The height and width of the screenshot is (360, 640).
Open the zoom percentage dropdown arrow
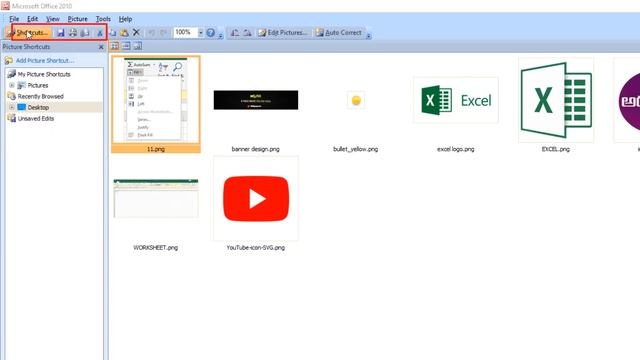(x=200, y=32)
